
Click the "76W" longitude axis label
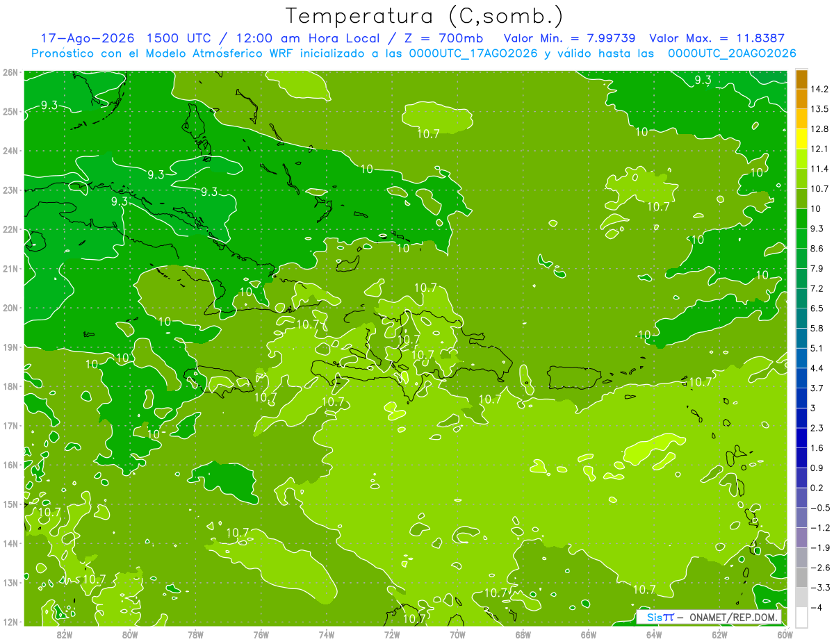tap(261, 634)
